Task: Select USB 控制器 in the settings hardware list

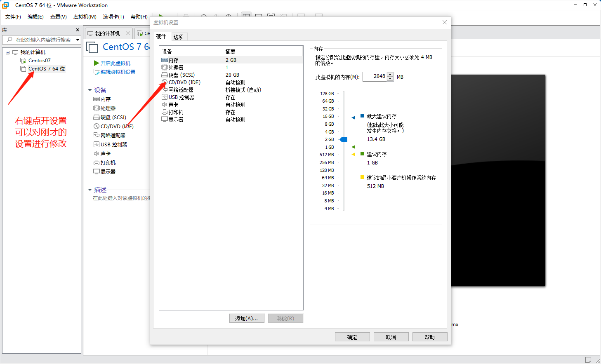Action: 231,97
